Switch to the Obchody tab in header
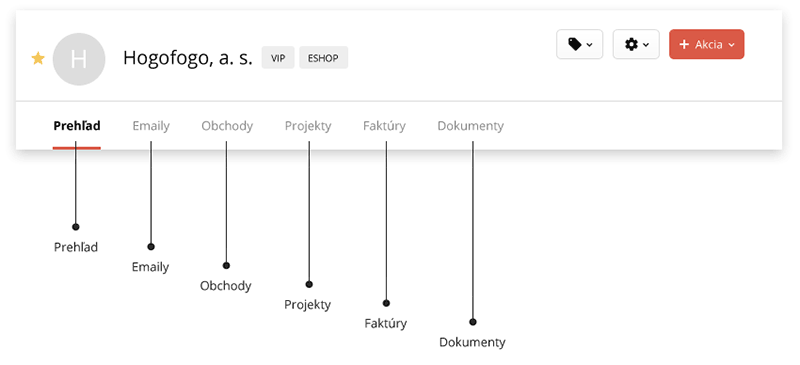The width and height of the screenshot is (800, 365). click(227, 126)
